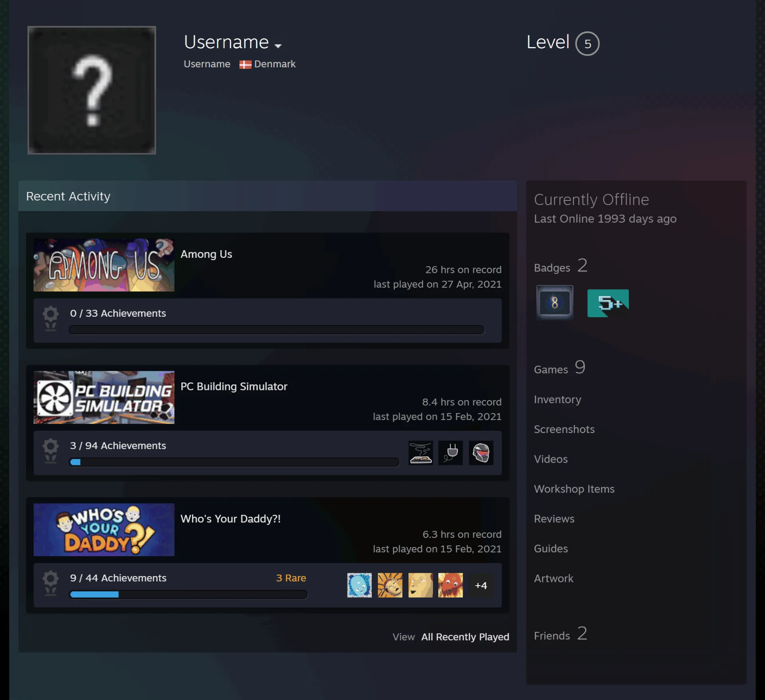View the soldering iron achievement icon
The width and height of the screenshot is (765, 700).
tap(420, 453)
